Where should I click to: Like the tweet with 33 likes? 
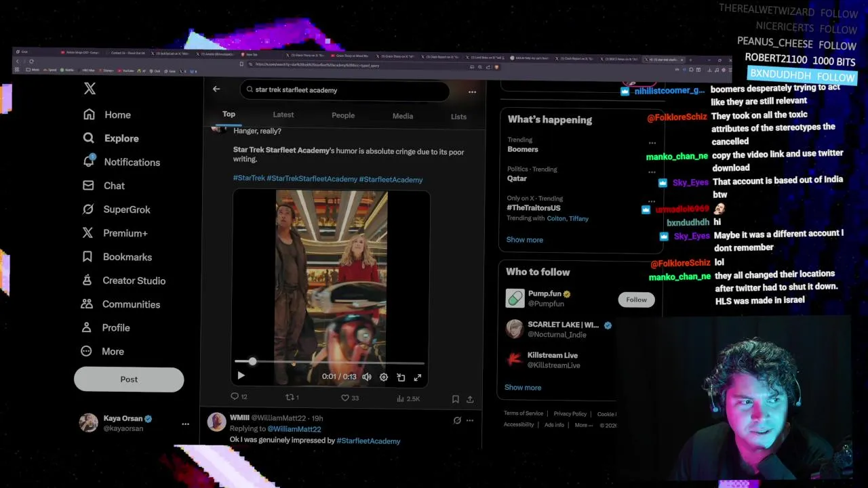point(349,398)
